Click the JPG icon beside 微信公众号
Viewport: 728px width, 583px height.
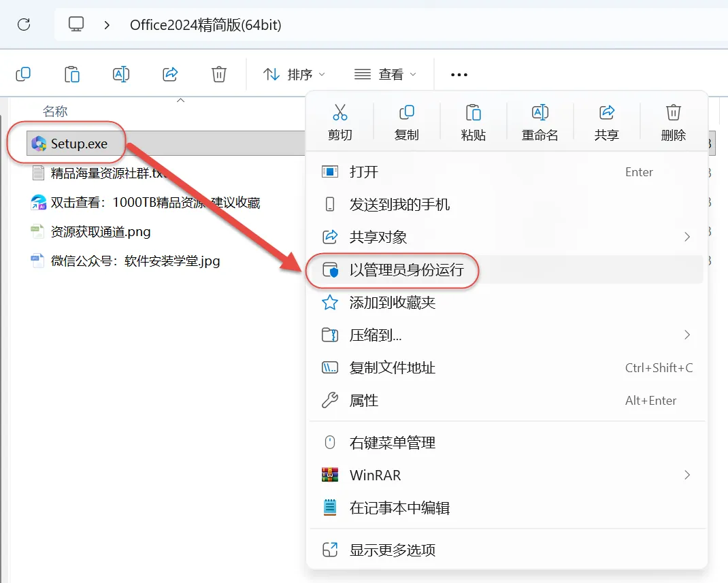[37, 261]
